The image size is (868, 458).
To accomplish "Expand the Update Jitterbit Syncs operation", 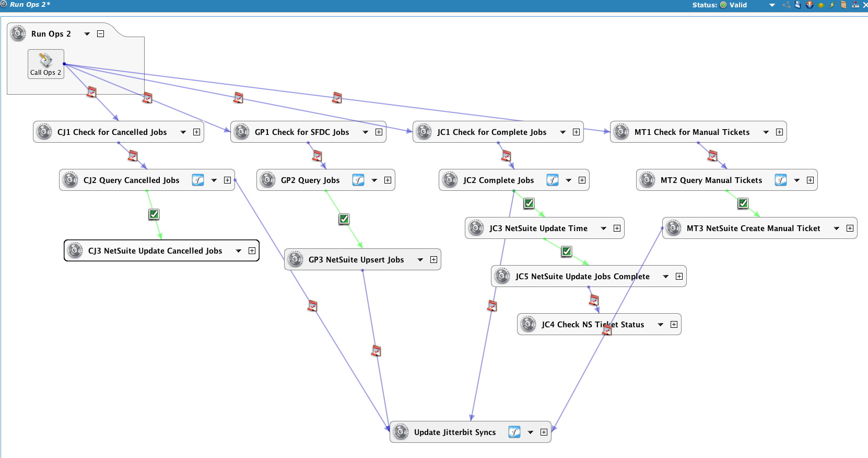I will pos(544,432).
